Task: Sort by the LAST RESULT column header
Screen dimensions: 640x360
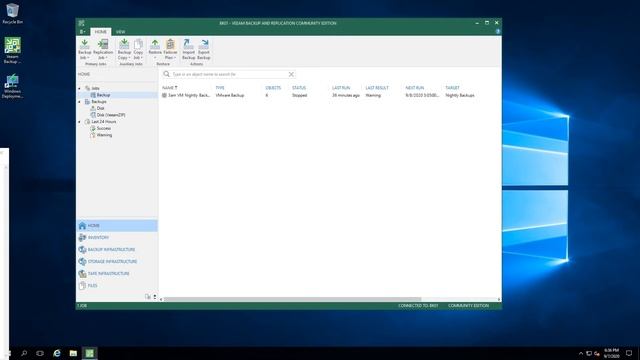Action: tap(377, 88)
